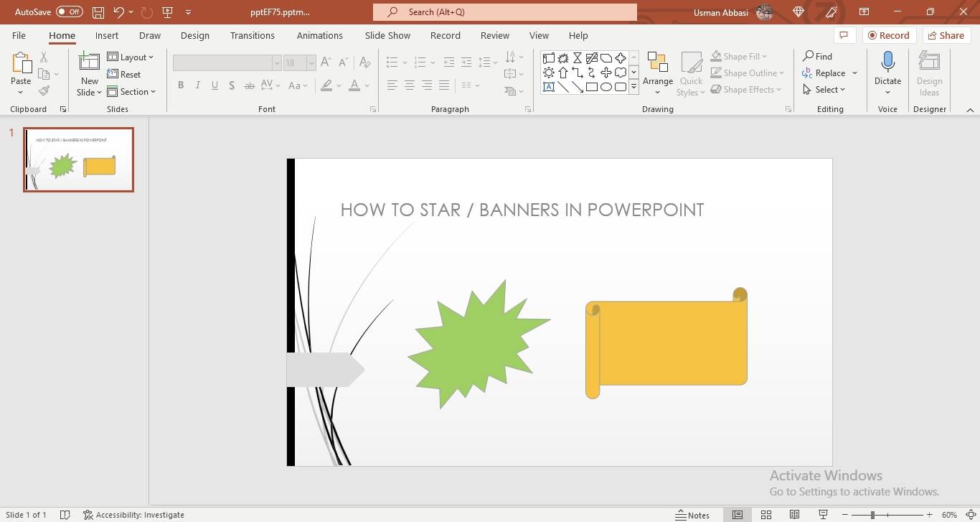The width and height of the screenshot is (980, 522).
Task: Open Font dialog launcher
Action: 373,109
